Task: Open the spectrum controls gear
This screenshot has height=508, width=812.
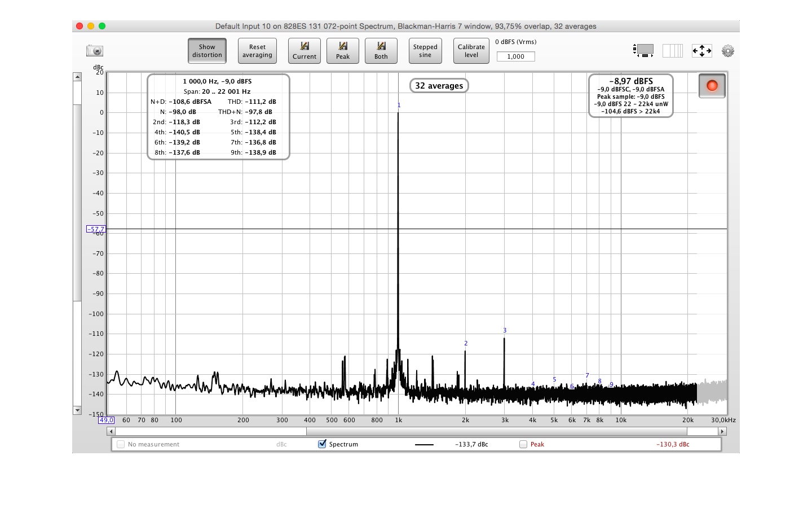Action: point(728,51)
